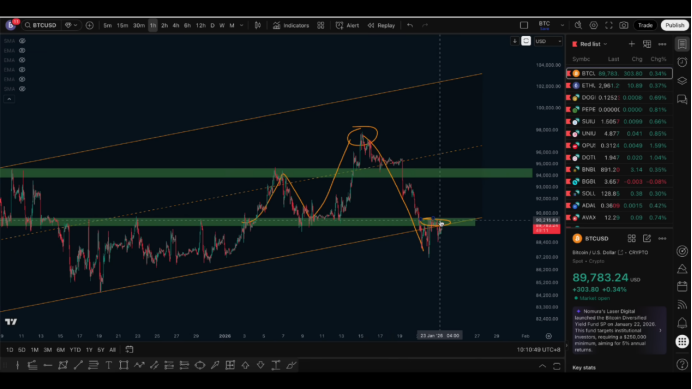Open Chats icon in right sidebar
The width and height of the screenshot is (692, 389).
pos(682,99)
